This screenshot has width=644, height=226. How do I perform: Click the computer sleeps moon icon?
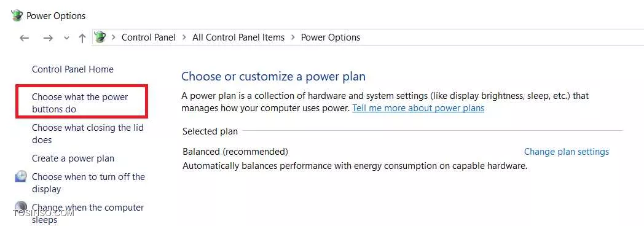(x=21, y=207)
